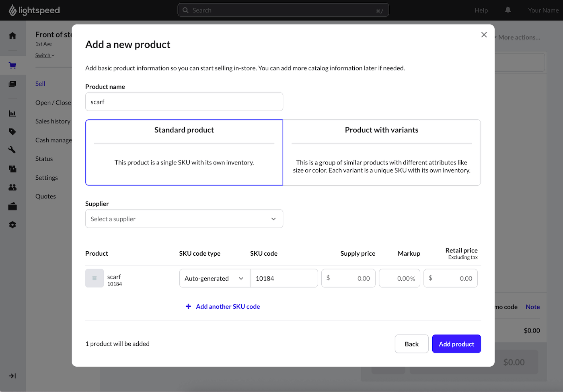Image resolution: width=563 pixels, height=392 pixels.
Task: Select the Standard product option
Action: (x=184, y=152)
